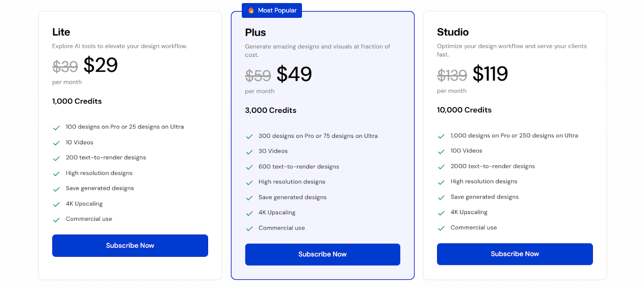Click the crossed-out $139 Studio price
The height and width of the screenshot is (289, 644).
[452, 75]
